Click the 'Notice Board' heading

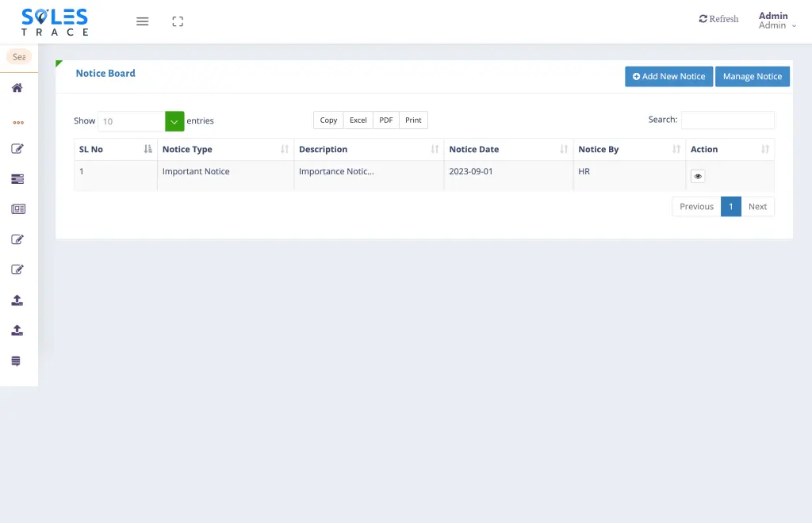tap(105, 74)
